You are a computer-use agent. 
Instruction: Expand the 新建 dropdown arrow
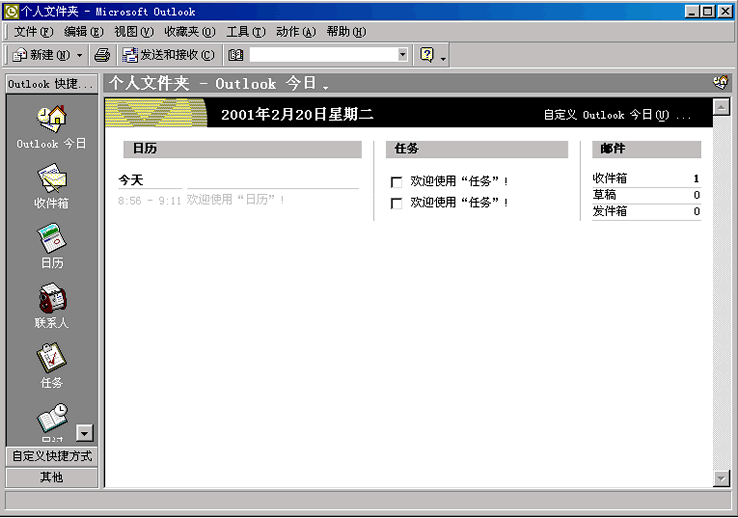(80, 55)
